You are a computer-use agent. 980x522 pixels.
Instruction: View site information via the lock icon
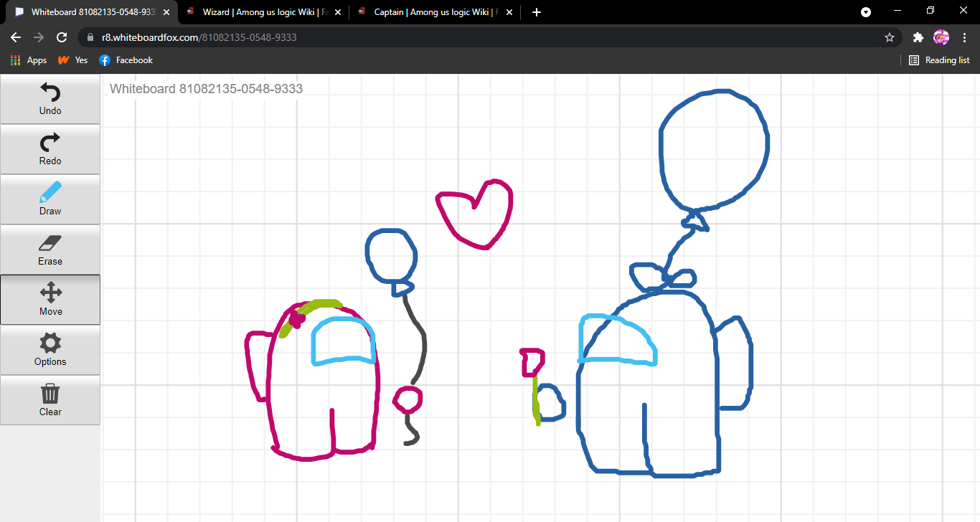(x=90, y=37)
